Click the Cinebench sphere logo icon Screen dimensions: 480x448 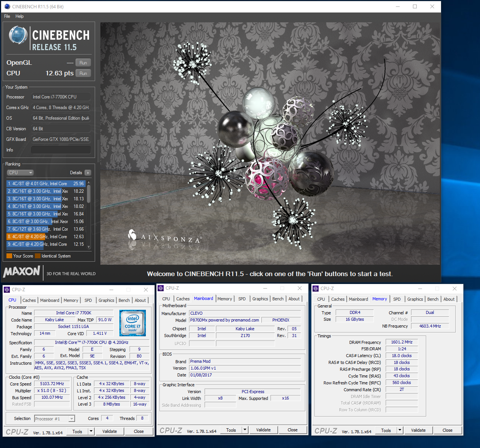tap(18, 35)
